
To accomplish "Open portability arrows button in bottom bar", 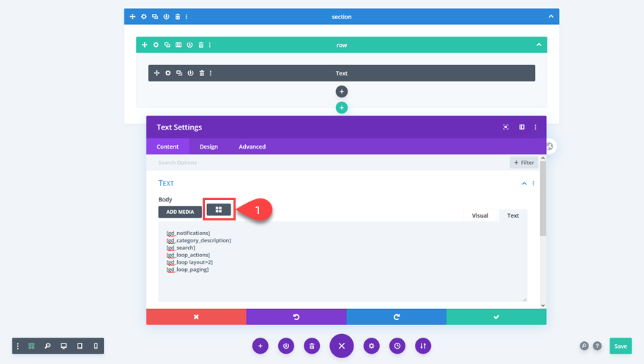I will (x=423, y=346).
